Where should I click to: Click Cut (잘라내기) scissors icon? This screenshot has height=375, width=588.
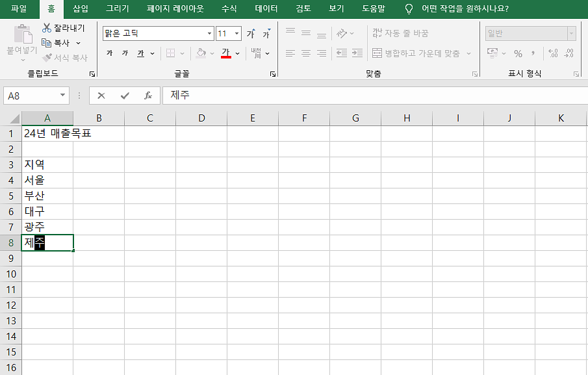click(x=47, y=28)
